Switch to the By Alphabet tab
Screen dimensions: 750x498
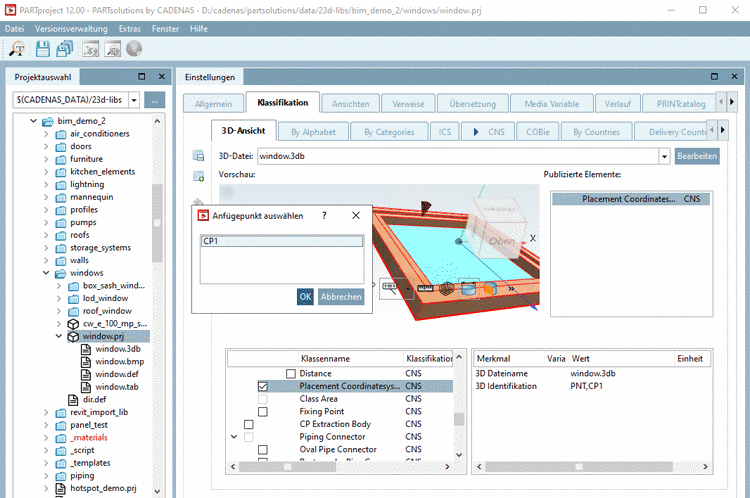(313, 132)
